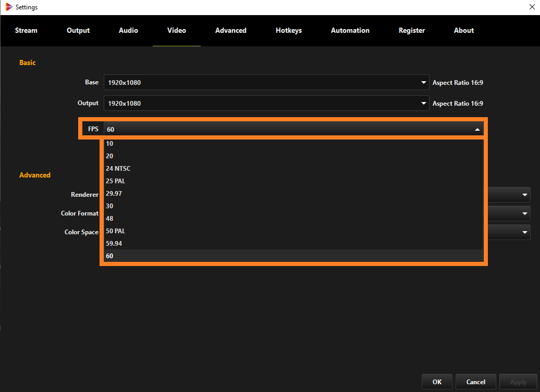Pick the 59.94 FPS option
Viewport: 540px width, 392px height.
(293, 244)
